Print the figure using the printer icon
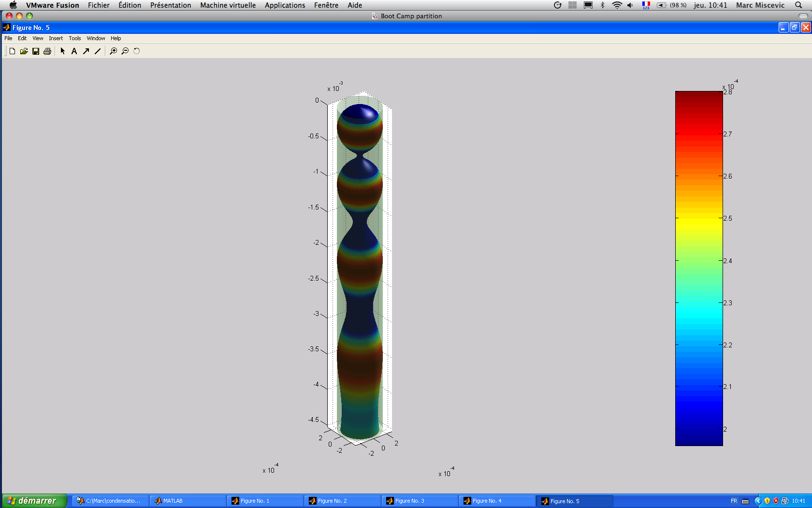812x508 pixels. (47, 51)
